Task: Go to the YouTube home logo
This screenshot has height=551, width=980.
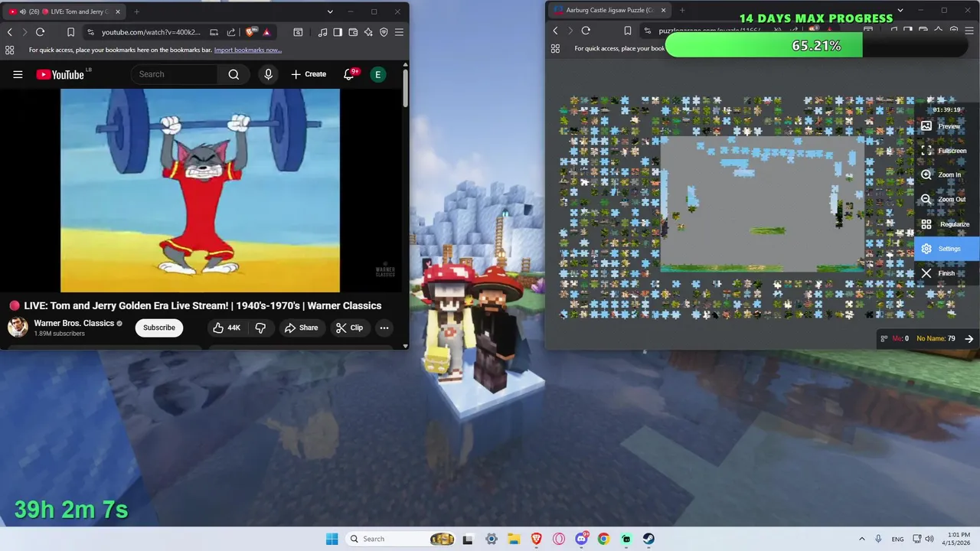Action: pos(60,74)
